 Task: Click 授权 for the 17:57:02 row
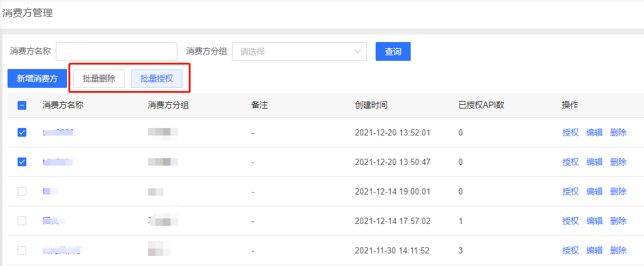coord(571,221)
